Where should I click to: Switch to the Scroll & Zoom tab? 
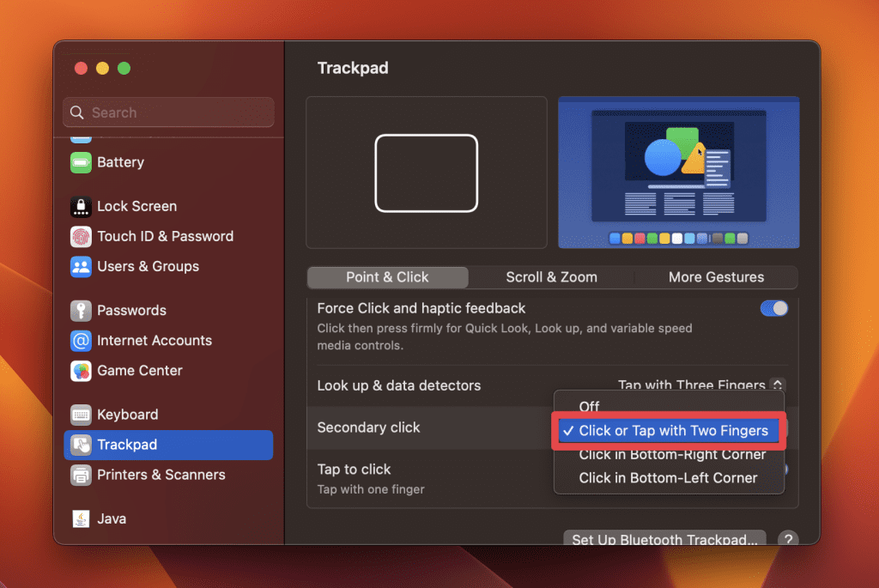click(x=551, y=277)
